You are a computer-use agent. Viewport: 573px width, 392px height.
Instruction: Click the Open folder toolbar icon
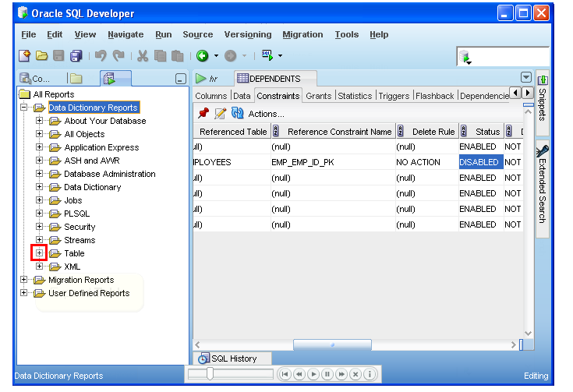pyautogui.click(x=41, y=56)
